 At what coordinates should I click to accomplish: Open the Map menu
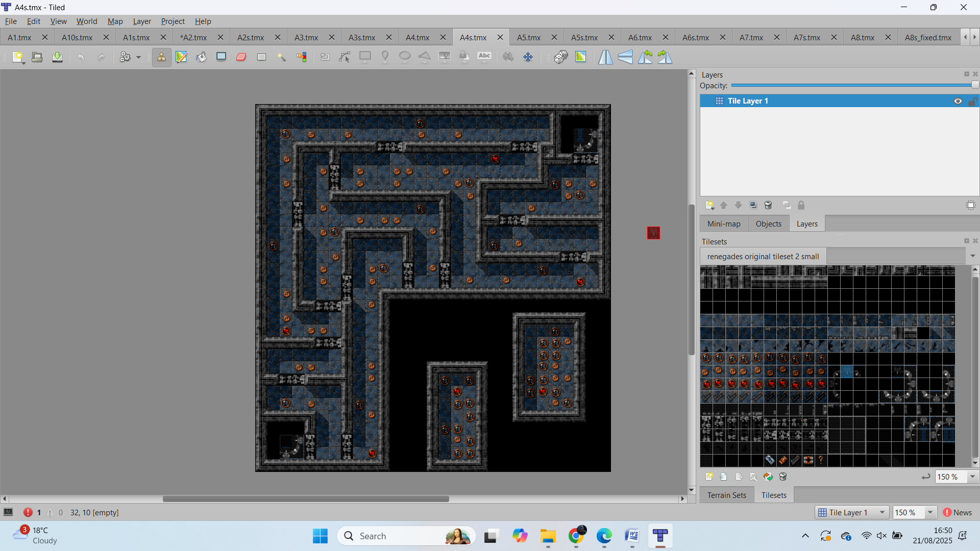tap(115, 21)
